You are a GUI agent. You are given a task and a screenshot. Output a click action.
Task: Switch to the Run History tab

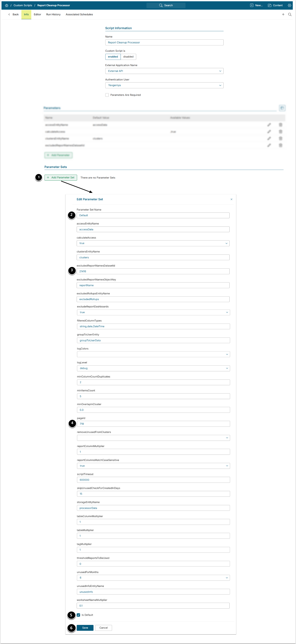pyautogui.click(x=53, y=15)
